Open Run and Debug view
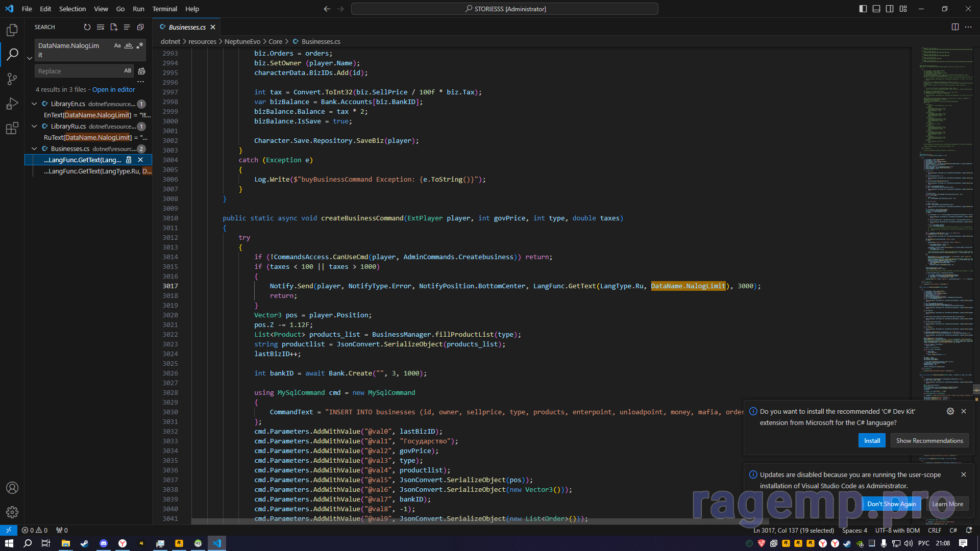Viewport: 980px width, 551px height. click(x=12, y=104)
